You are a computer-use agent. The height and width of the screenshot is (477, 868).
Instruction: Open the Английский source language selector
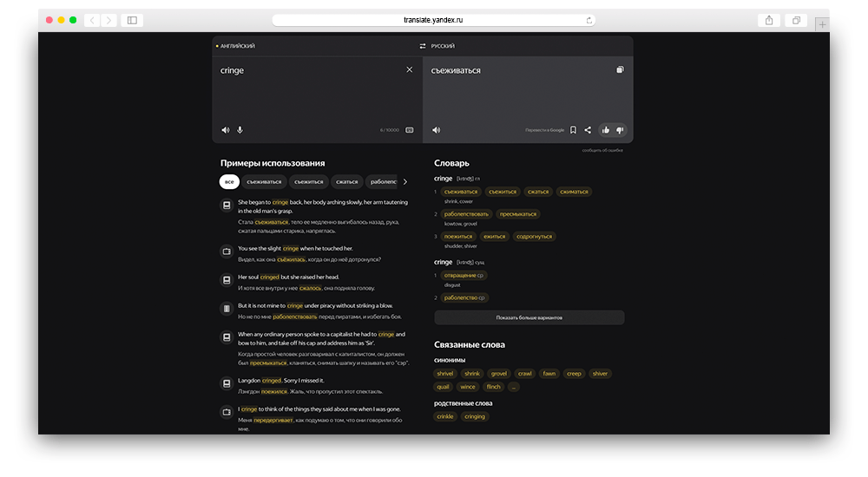click(x=238, y=46)
